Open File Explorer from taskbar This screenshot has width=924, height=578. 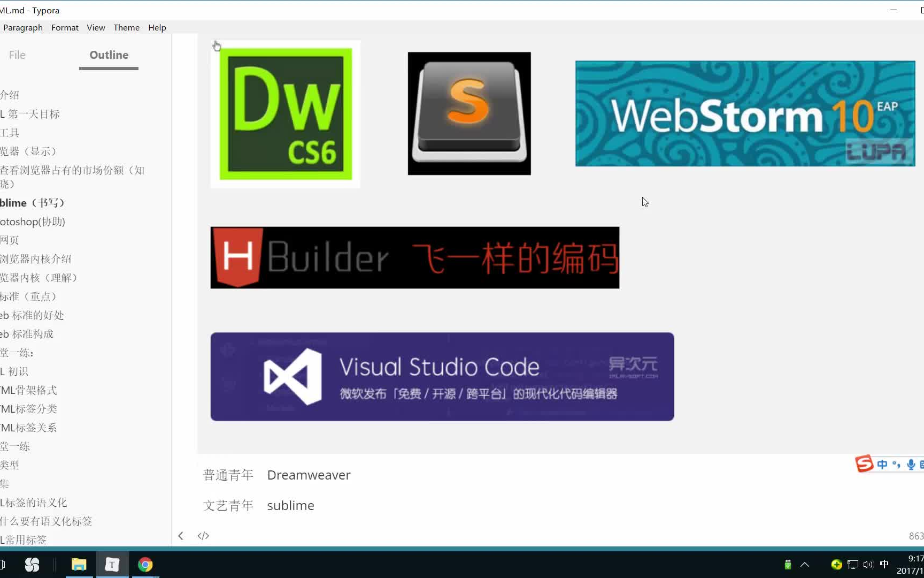point(79,565)
